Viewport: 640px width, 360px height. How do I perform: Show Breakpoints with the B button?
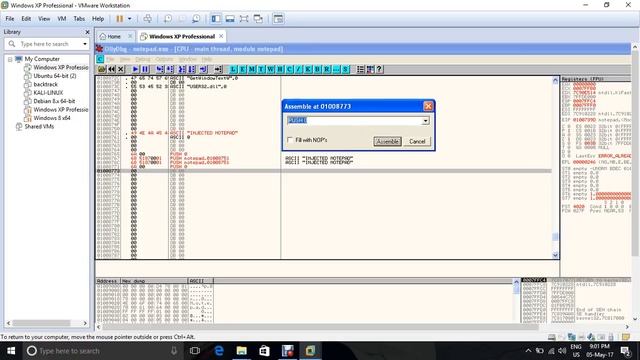coord(318,69)
